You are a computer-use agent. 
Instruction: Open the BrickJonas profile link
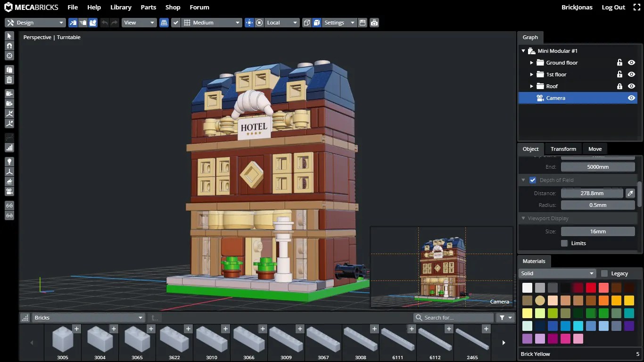576,7
